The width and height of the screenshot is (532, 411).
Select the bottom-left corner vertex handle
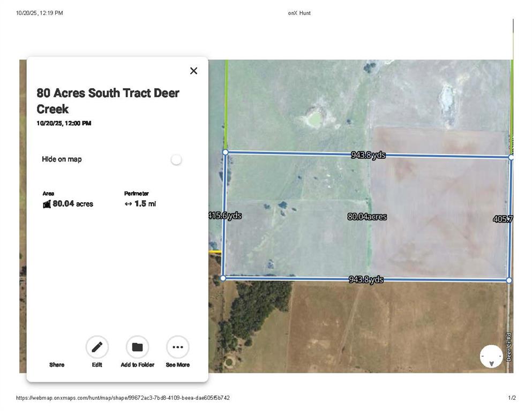[x=223, y=278]
